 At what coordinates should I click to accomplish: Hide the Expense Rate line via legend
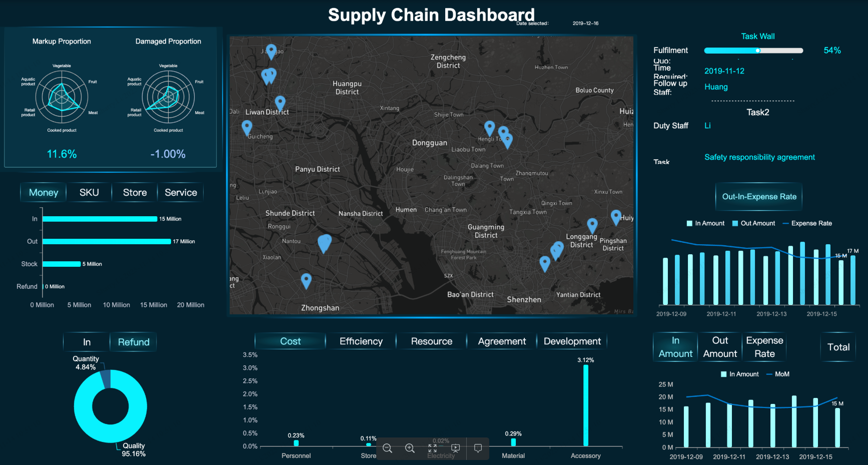(807, 223)
